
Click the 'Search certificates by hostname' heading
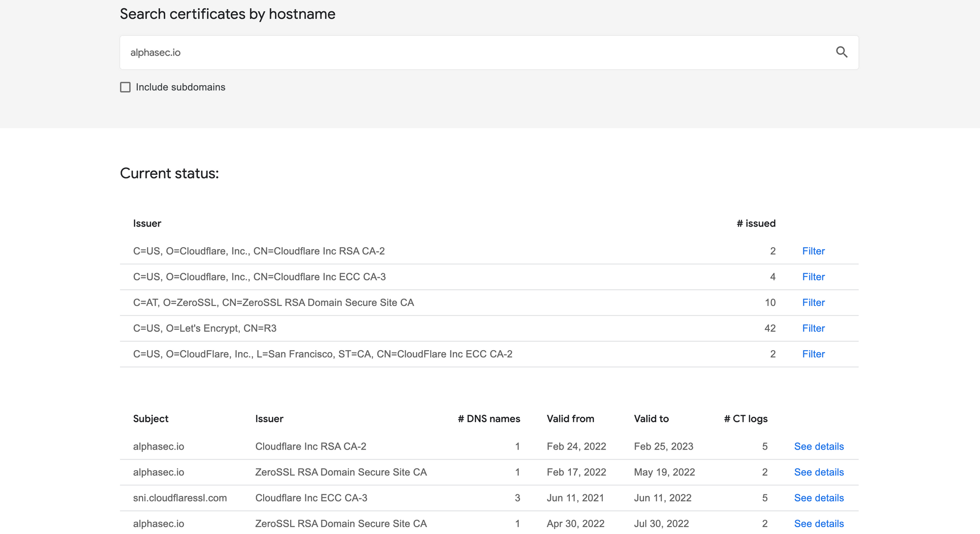pyautogui.click(x=228, y=14)
